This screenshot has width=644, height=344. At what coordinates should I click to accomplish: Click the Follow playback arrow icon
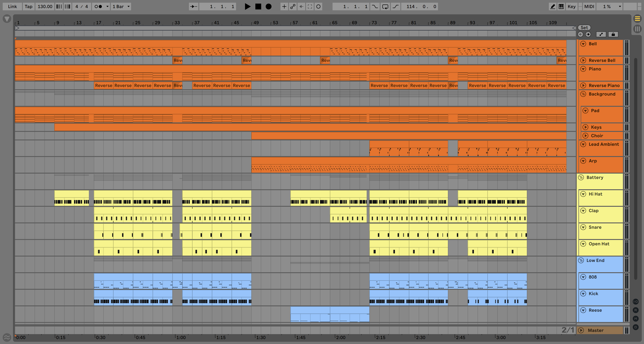click(193, 7)
